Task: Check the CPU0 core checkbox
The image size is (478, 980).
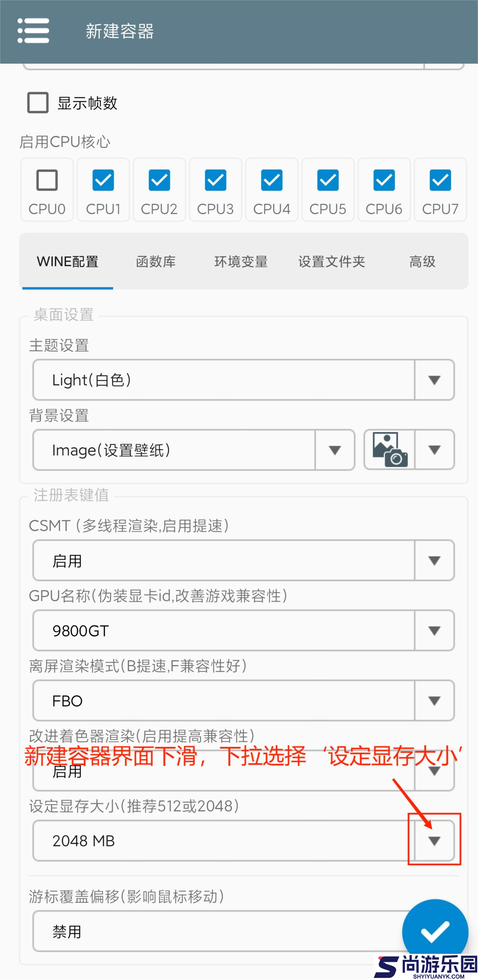Action: tap(47, 180)
